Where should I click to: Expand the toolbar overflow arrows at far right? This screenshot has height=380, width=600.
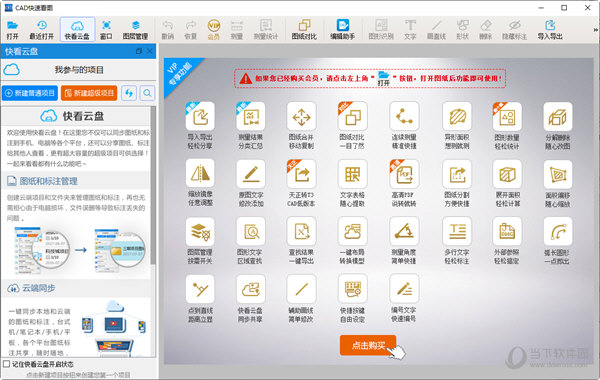click(596, 29)
